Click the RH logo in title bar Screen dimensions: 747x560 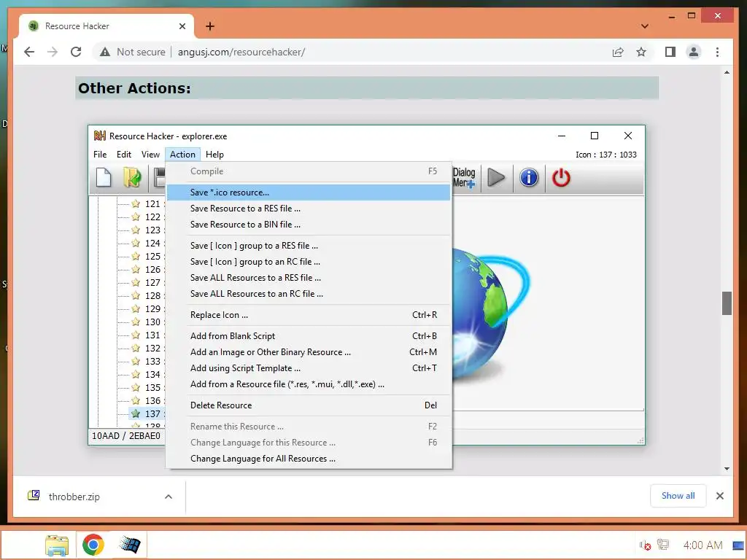(x=99, y=136)
